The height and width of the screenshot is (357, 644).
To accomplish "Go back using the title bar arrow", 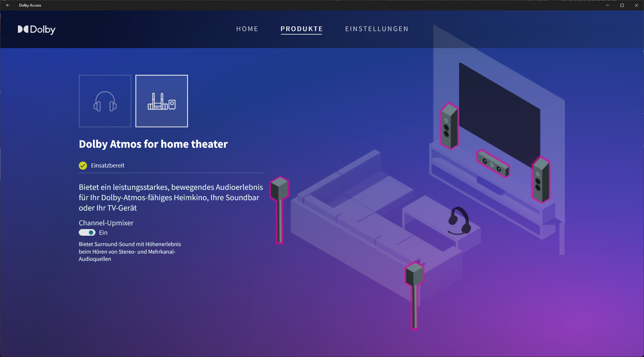I will (x=8, y=5).
